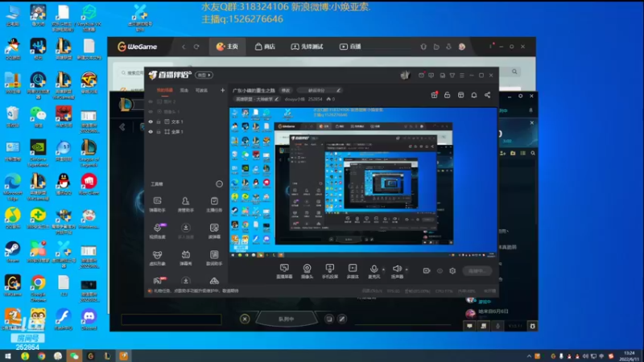Select 全屏 1 source row
The height and width of the screenshot is (362, 644).
point(187,132)
